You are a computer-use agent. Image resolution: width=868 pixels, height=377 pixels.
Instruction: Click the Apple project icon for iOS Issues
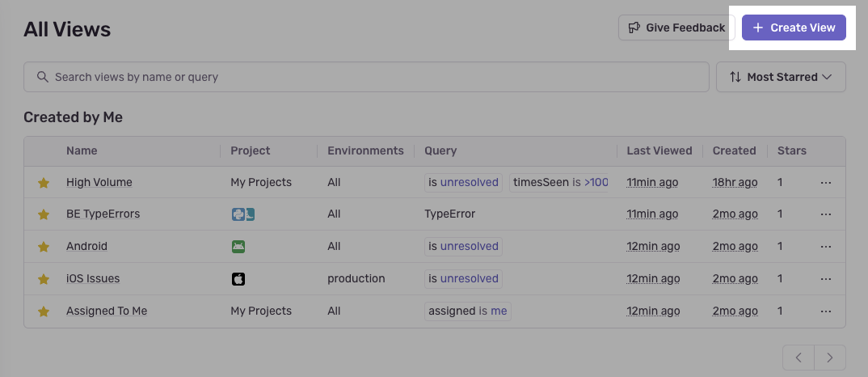coord(238,279)
